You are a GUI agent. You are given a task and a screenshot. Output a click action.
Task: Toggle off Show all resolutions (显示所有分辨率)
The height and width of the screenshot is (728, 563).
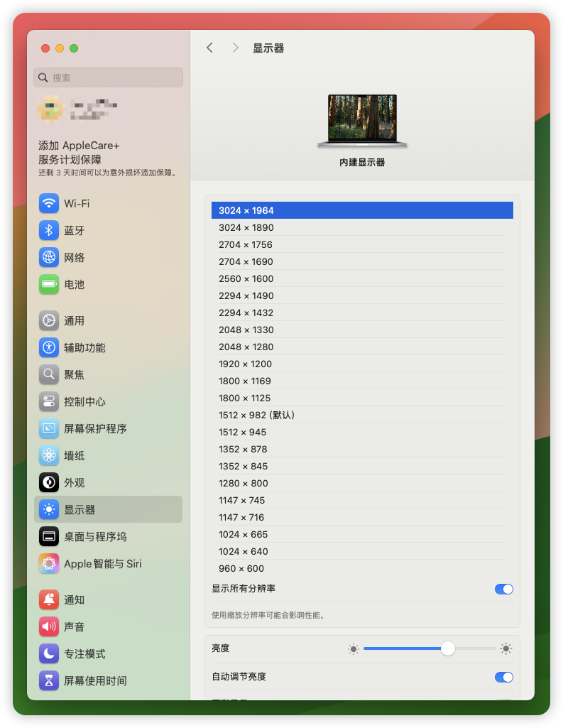tap(503, 589)
